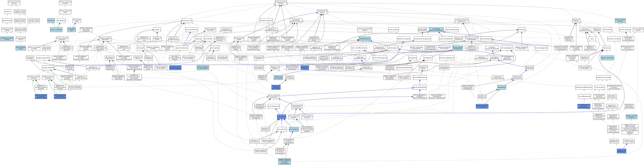
Task: Select the 'regulation of cell shape' node
Action: click(305, 68)
